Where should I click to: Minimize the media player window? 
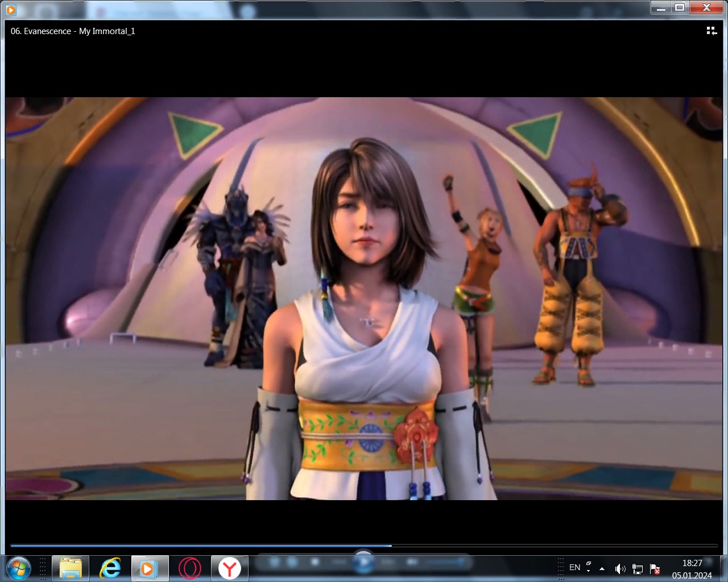660,7
